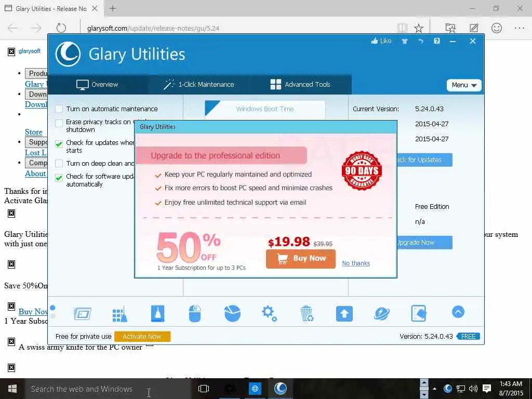The width and height of the screenshot is (532, 399).
Task: Switch to the 1-Click Maintenance tab
Action: pyautogui.click(x=199, y=85)
